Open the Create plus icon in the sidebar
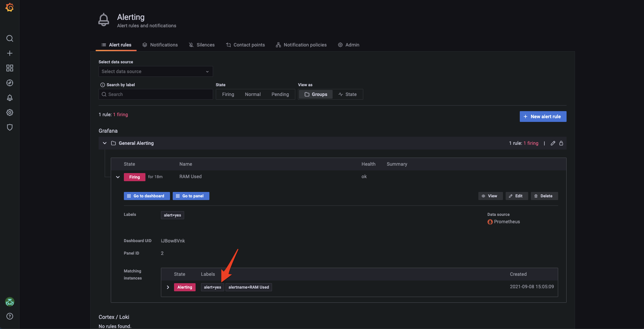644x329 pixels. pyautogui.click(x=9, y=53)
